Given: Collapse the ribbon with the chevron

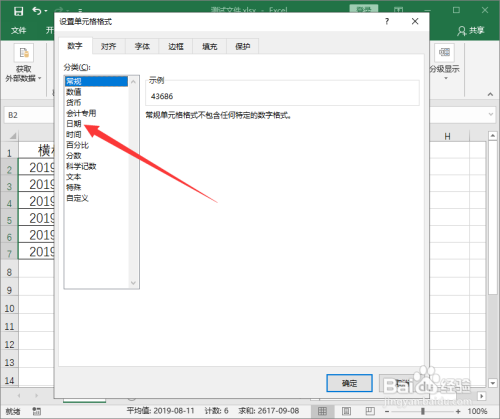Looking at the screenshot, I should [490, 94].
